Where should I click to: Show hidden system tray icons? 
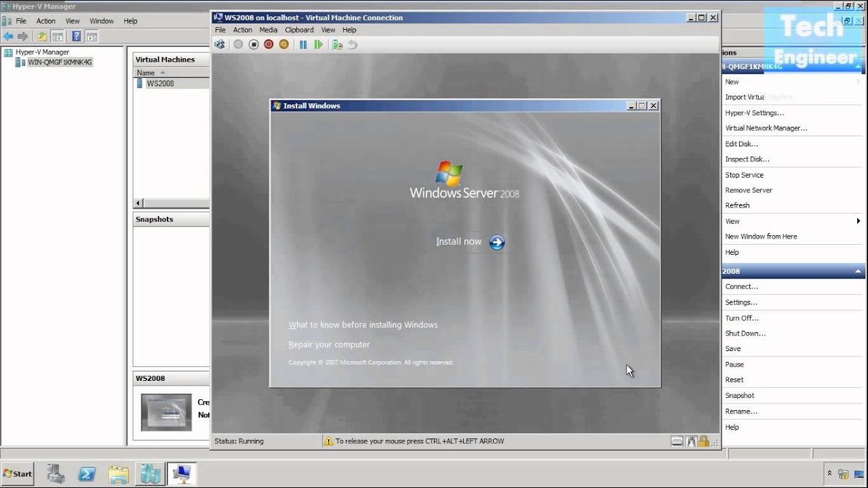[x=829, y=474]
